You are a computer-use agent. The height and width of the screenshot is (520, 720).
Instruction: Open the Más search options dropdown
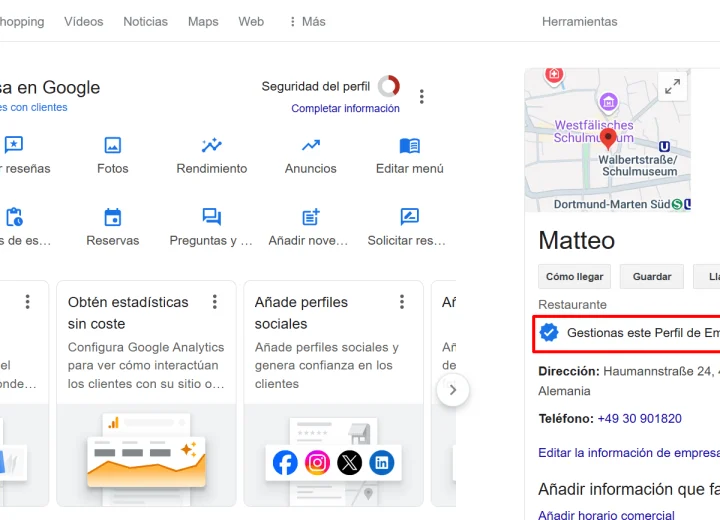pos(307,22)
